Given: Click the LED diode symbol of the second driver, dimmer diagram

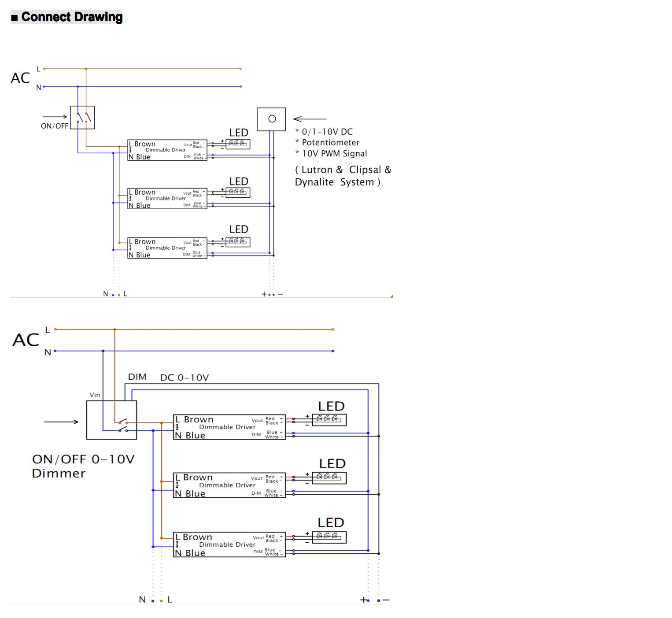Looking at the screenshot, I should click(329, 478).
